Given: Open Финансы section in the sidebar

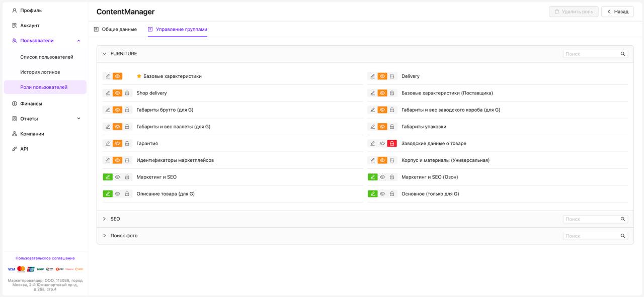Looking at the screenshot, I should (x=31, y=104).
